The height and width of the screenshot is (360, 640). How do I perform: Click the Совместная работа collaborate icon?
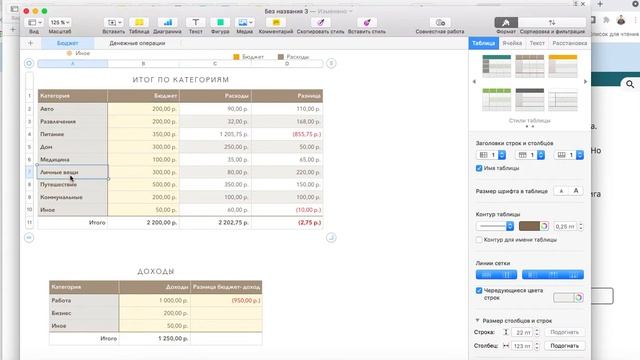(440, 22)
